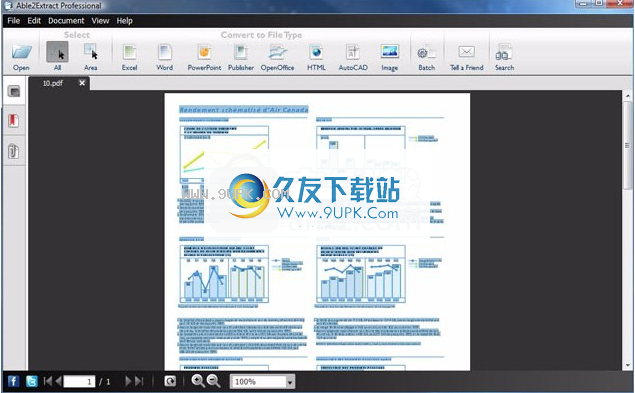Toggle the Select Area mode
The height and width of the screenshot is (393, 635).
point(90,57)
